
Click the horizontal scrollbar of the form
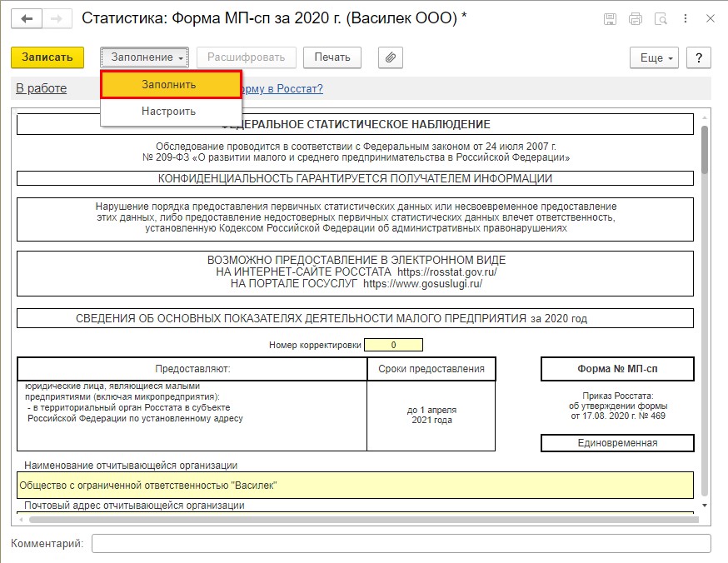click(x=364, y=520)
